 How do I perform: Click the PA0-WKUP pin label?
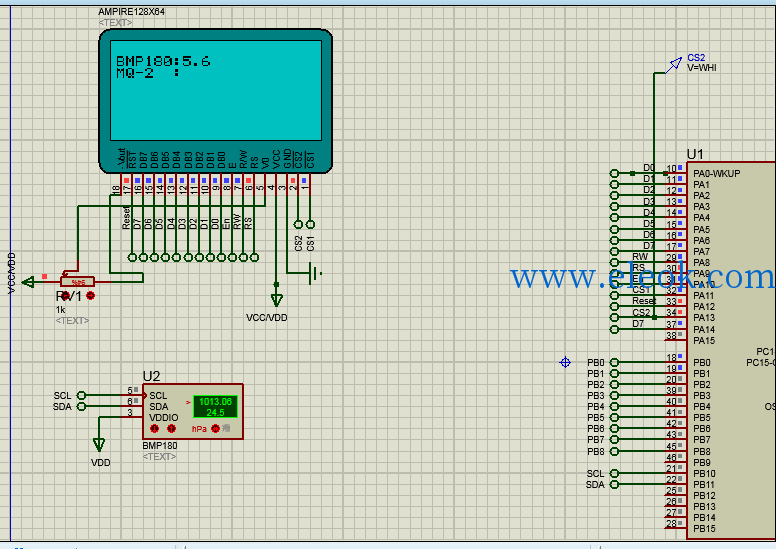pos(717,174)
